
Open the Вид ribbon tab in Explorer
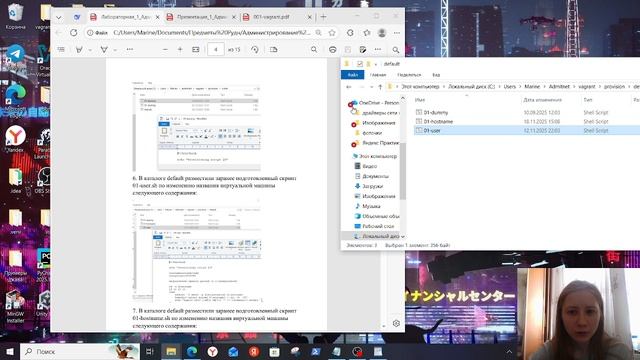pos(436,75)
